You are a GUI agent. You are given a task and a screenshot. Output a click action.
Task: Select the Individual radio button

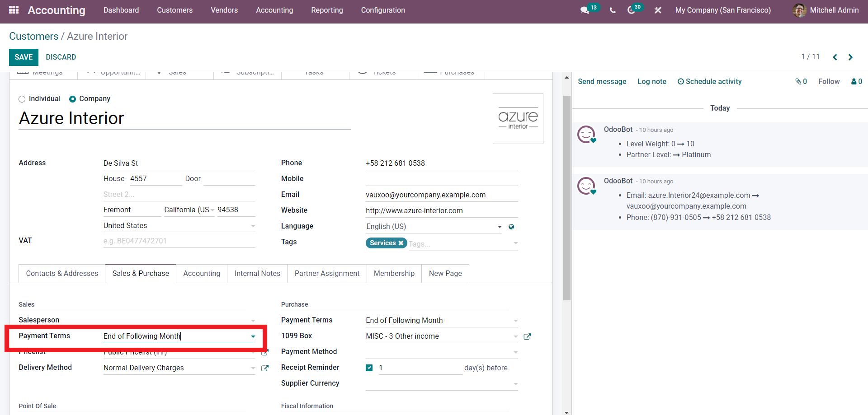(x=22, y=99)
